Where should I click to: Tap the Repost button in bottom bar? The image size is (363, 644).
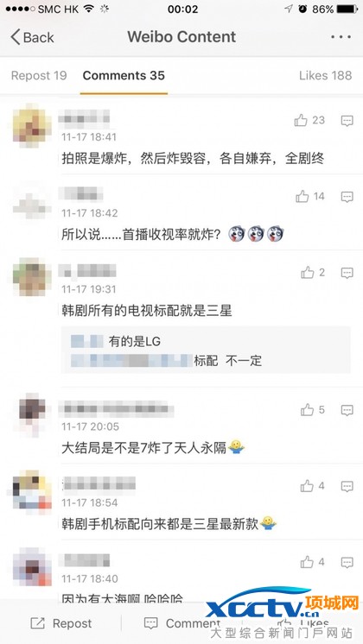click(60, 623)
